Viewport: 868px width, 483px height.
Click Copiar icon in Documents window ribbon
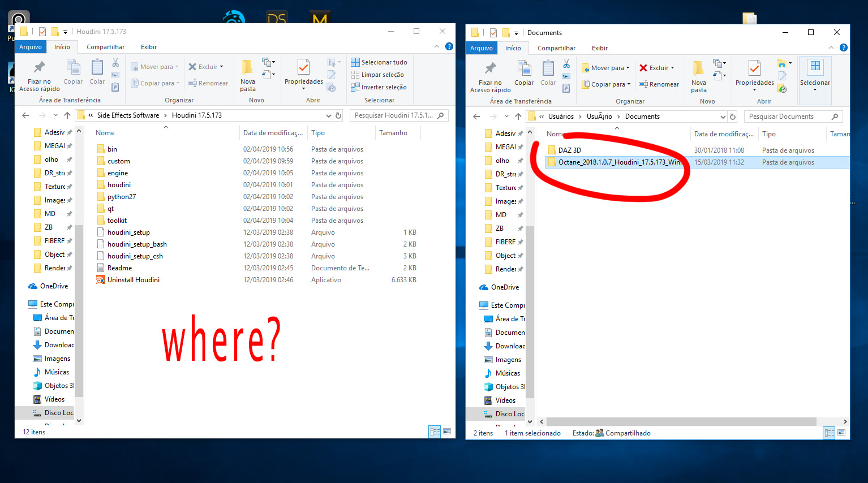pyautogui.click(x=524, y=74)
